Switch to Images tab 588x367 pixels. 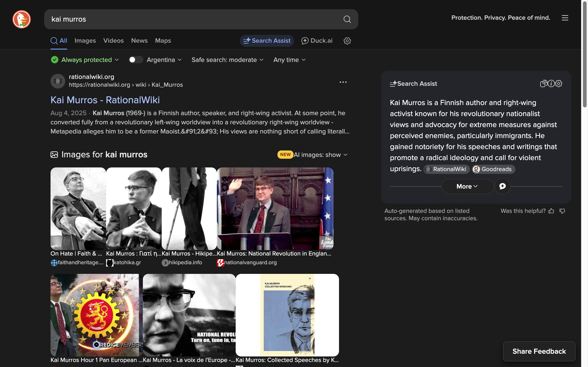pos(85,41)
